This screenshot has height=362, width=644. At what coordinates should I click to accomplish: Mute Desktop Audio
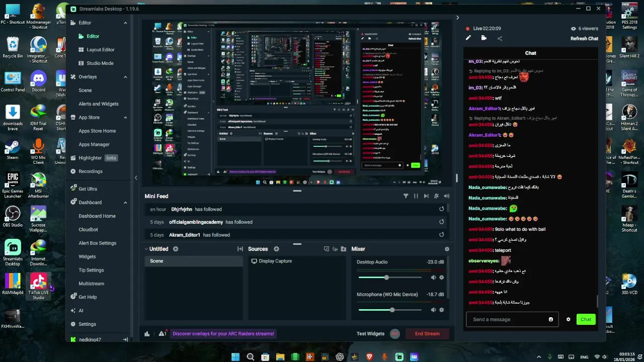(433, 278)
